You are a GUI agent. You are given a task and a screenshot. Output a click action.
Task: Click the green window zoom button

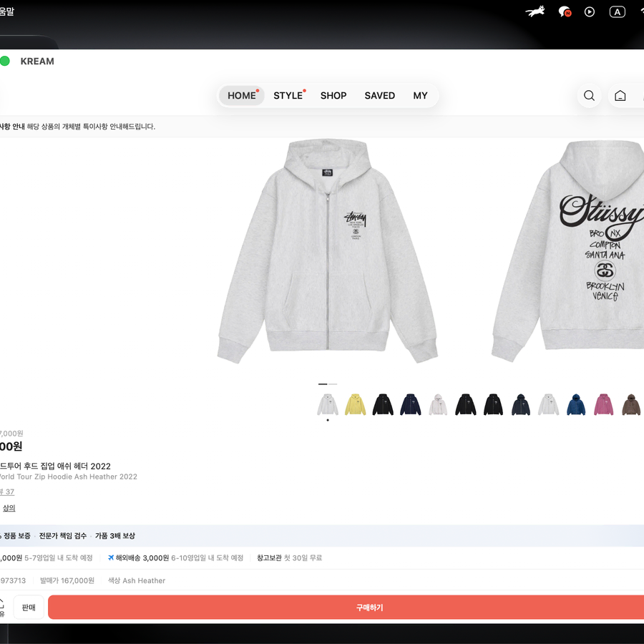point(5,62)
